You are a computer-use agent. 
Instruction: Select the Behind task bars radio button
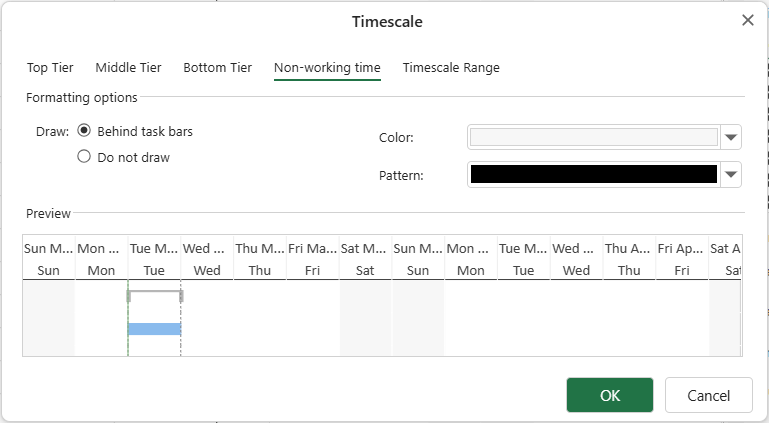click(x=84, y=131)
